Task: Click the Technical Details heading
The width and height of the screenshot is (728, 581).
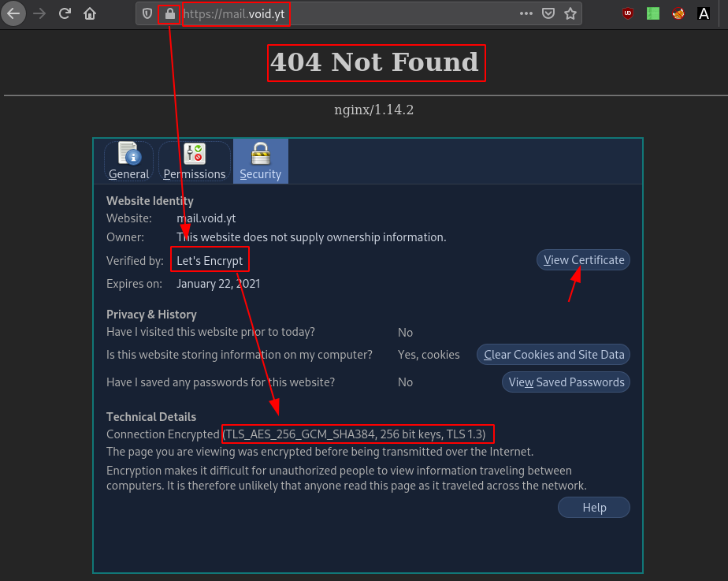Action: tap(151, 417)
